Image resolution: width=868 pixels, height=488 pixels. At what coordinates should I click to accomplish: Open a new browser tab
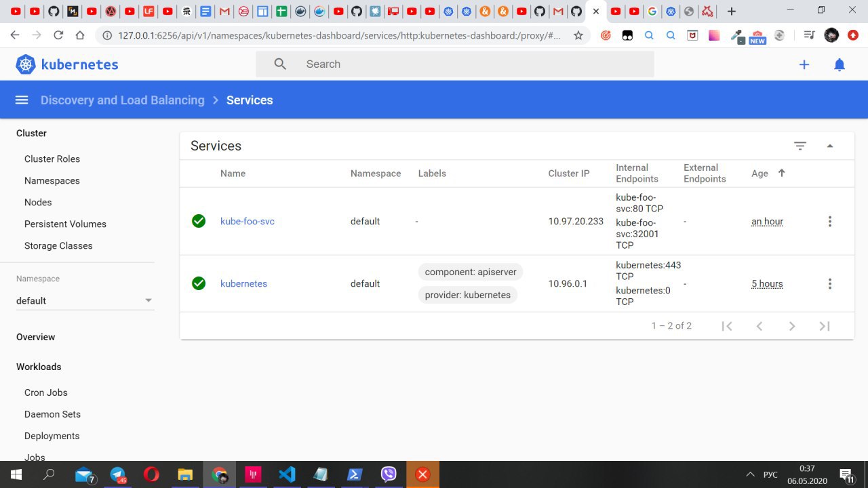point(731,12)
